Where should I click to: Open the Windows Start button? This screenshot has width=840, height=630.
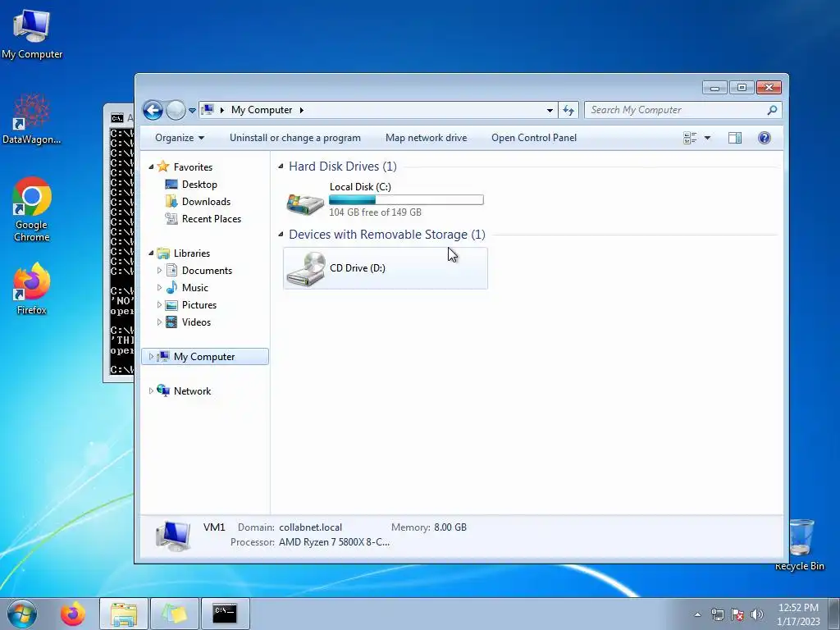tap(22, 614)
